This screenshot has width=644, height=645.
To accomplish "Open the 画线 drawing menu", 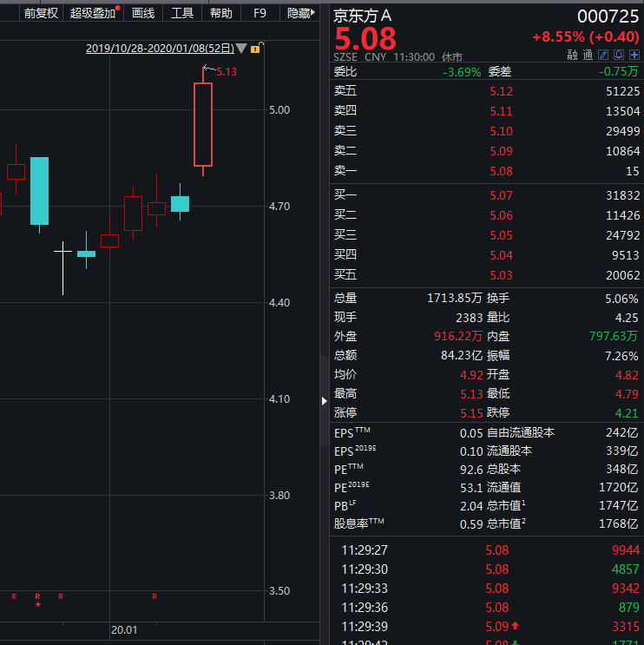I will [x=142, y=13].
